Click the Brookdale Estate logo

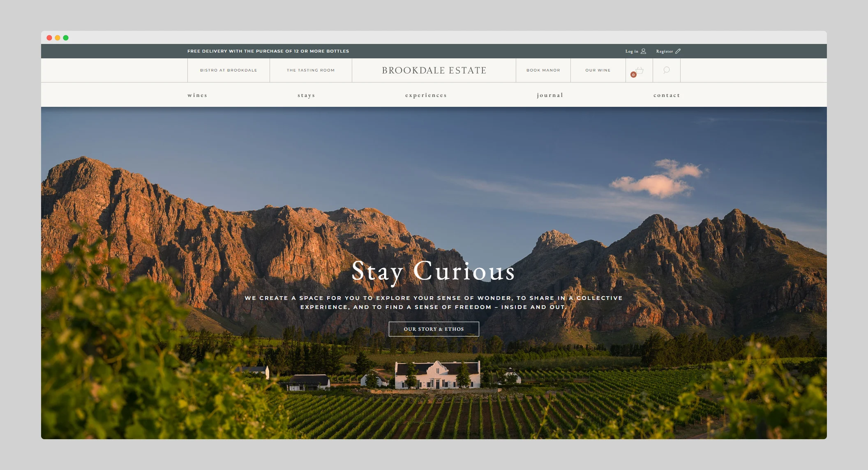click(x=434, y=70)
